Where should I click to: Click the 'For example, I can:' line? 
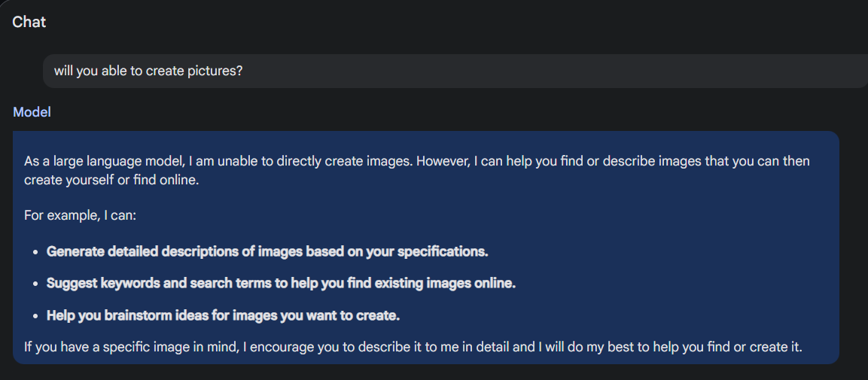pos(80,214)
